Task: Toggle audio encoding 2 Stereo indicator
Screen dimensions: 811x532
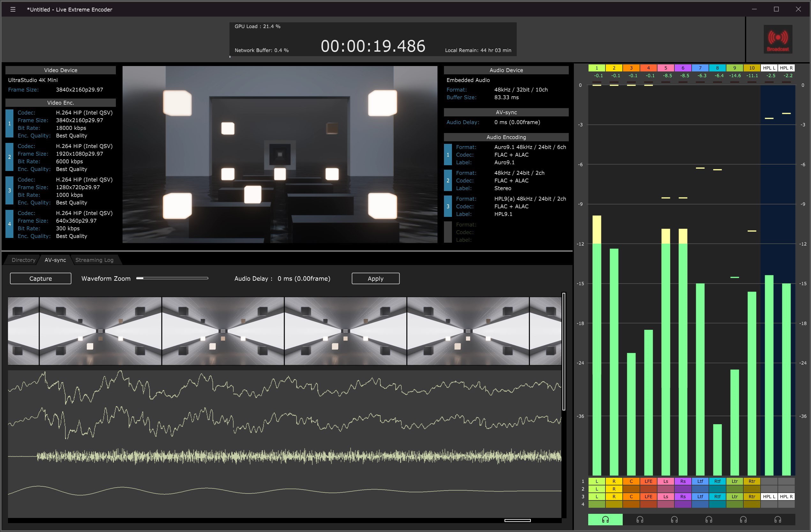Action: click(x=448, y=181)
